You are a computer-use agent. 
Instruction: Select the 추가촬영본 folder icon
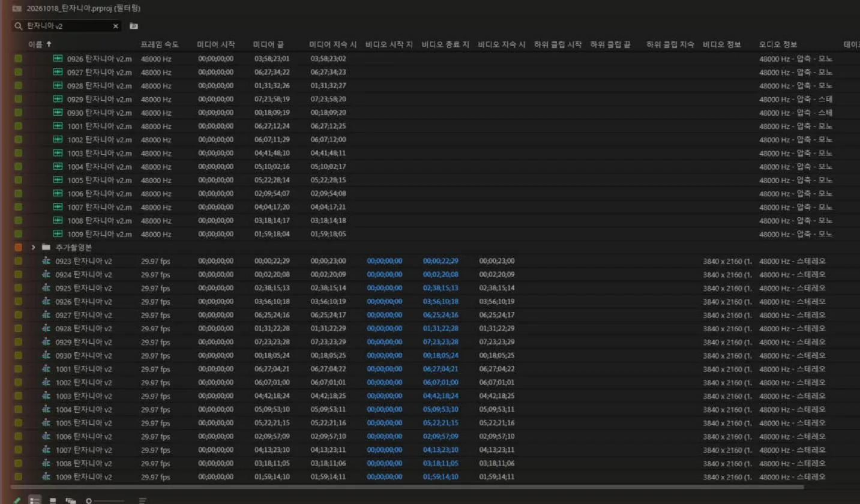46,247
